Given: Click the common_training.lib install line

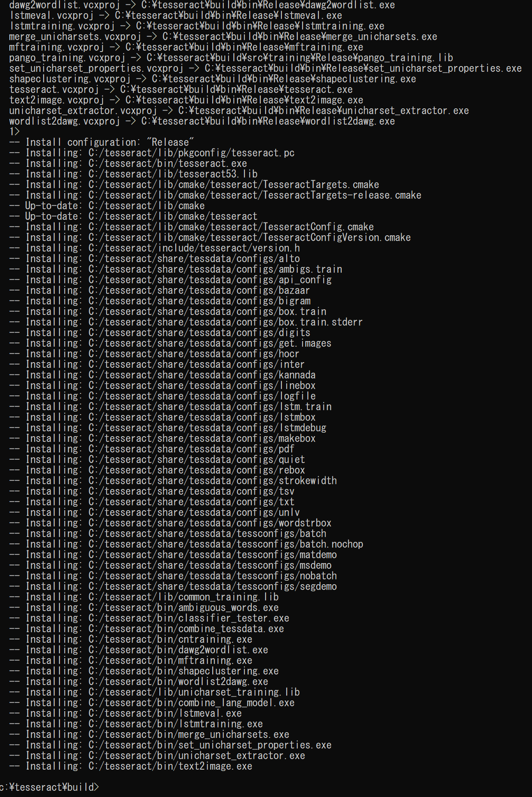Looking at the screenshot, I should pos(144,597).
